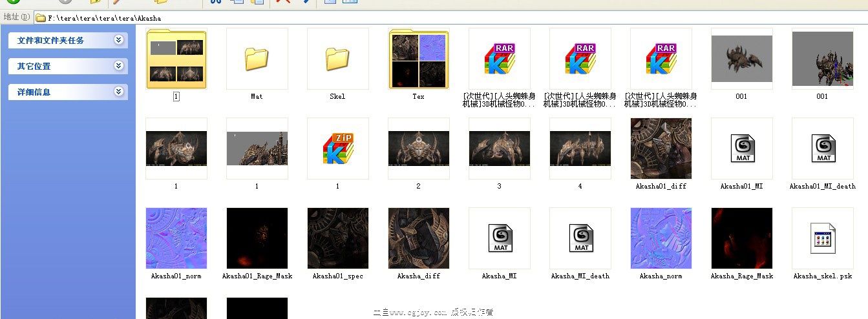Click the address path field F:\tera\...\Akasha
Image resolution: width=868 pixels, height=319 pixels.
coord(450,18)
